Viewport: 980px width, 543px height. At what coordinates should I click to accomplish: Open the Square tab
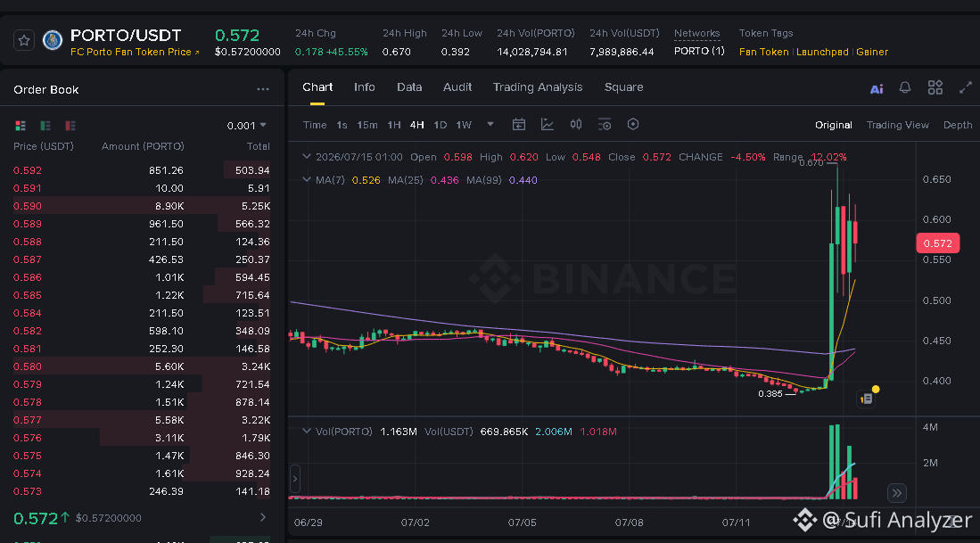point(623,87)
